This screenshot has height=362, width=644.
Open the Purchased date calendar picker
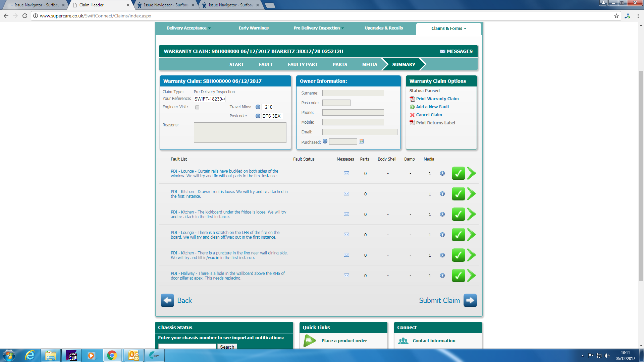tap(361, 141)
